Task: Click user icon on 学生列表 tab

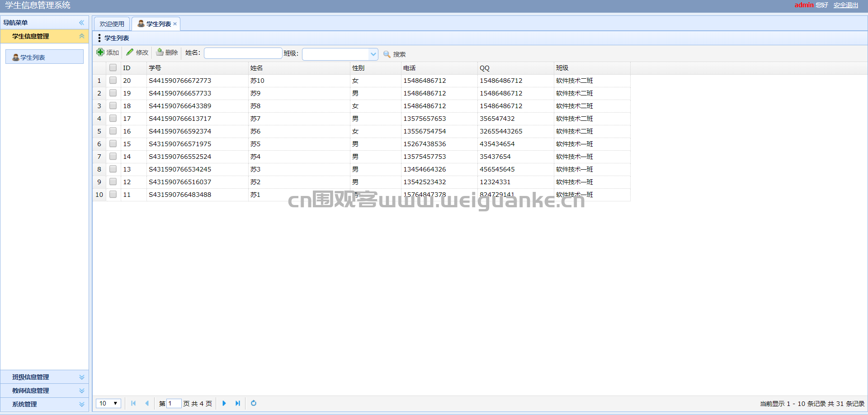Action: 141,24
